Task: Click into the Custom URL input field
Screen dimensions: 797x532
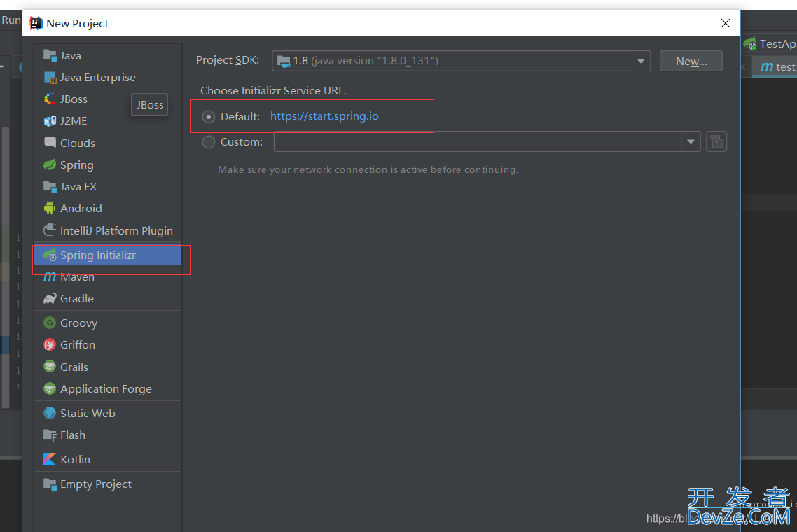Action: [x=477, y=142]
